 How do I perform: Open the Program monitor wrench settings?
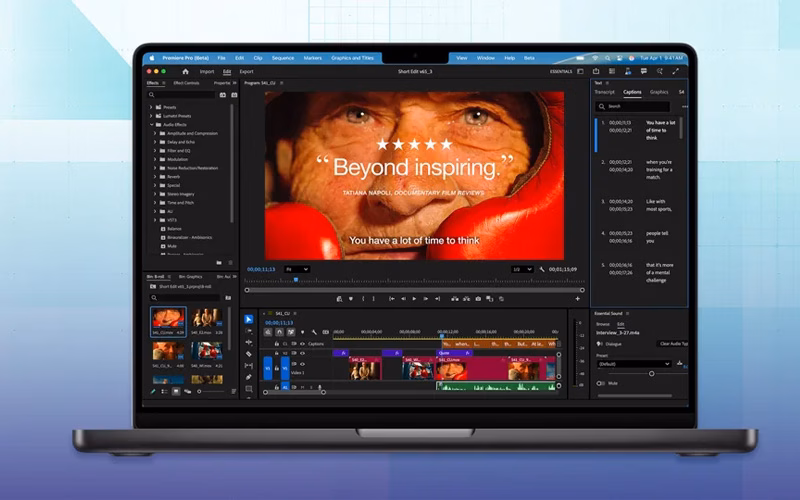542,269
